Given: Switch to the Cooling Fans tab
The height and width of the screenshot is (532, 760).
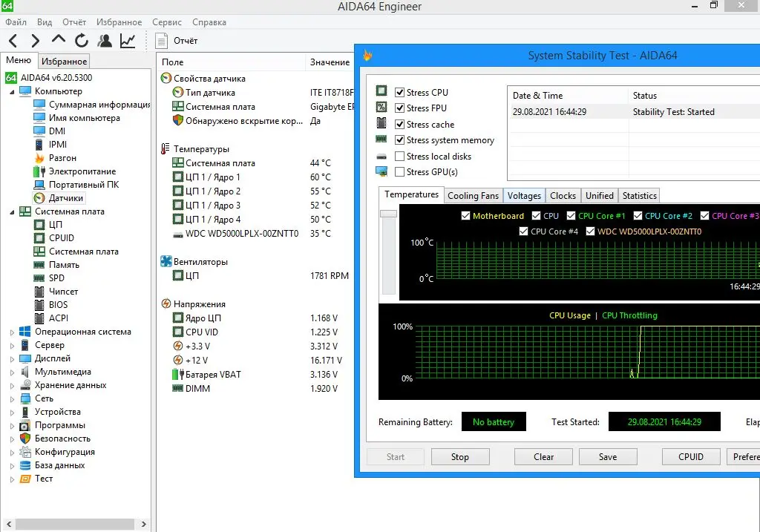Looking at the screenshot, I should [473, 196].
